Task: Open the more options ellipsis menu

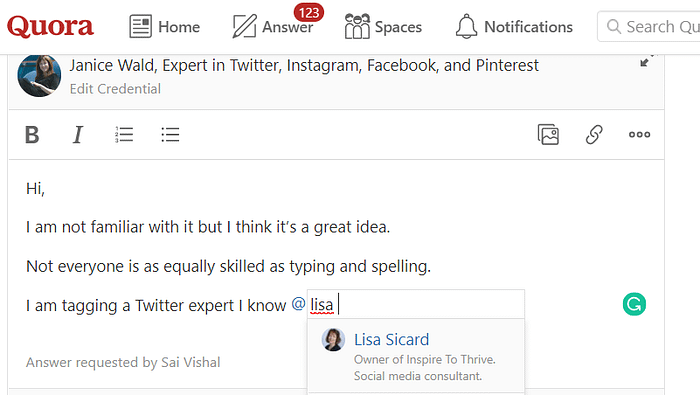Action: (x=639, y=134)
